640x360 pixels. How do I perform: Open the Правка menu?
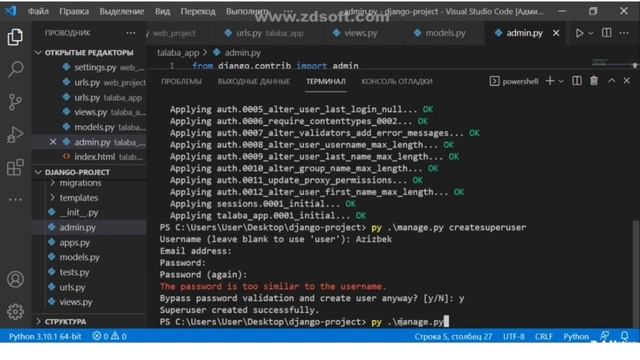click(74, 11)
